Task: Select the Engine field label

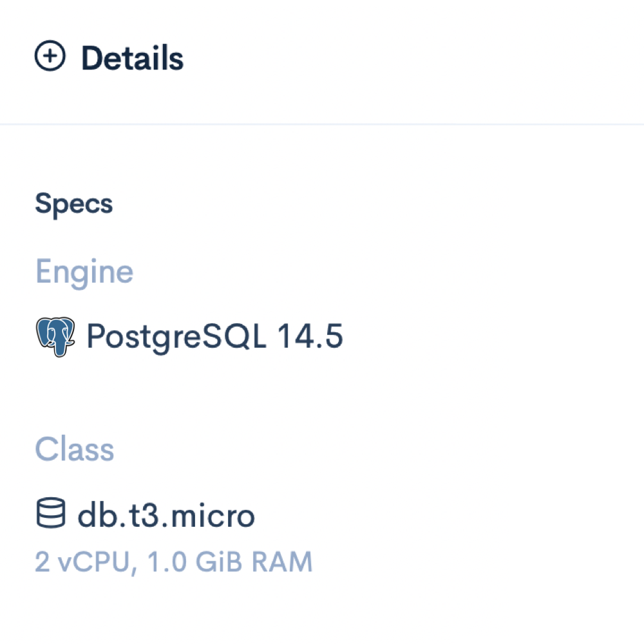Action: 84,272
